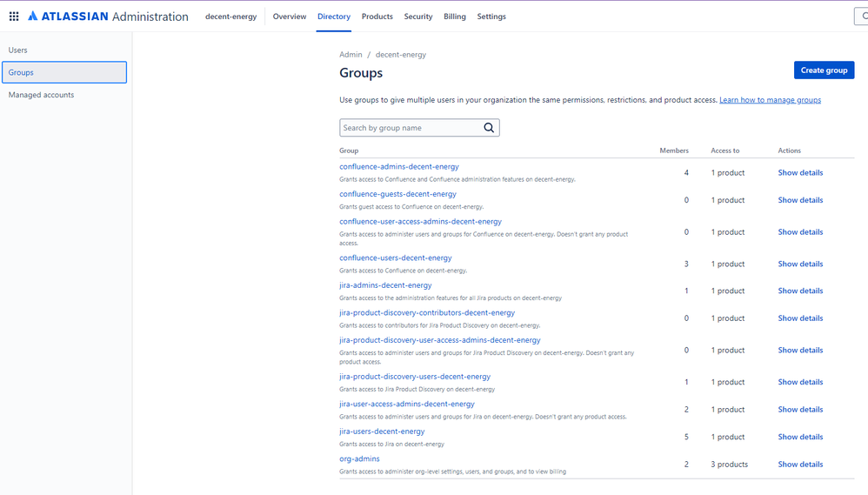Click the Create group button
The image size is (868, 495).
click(x=824, y=70)
